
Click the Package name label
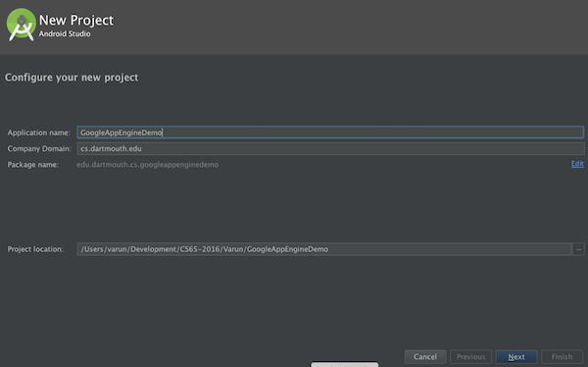tap(33, 165)
